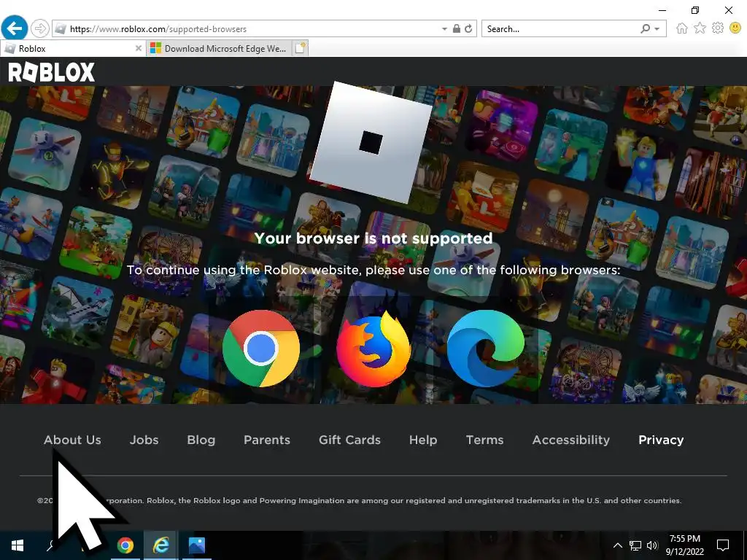Open the Privacy link
The width and height of the screenshot is (747, 560).
pyautogui.click(x=661, y=440)
